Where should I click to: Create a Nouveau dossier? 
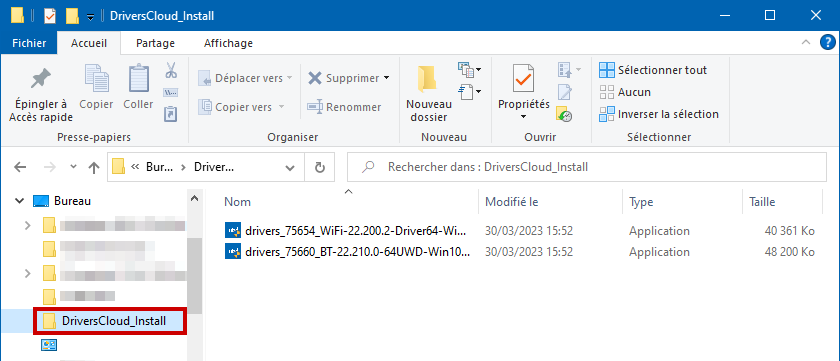(x=429, y=94)
